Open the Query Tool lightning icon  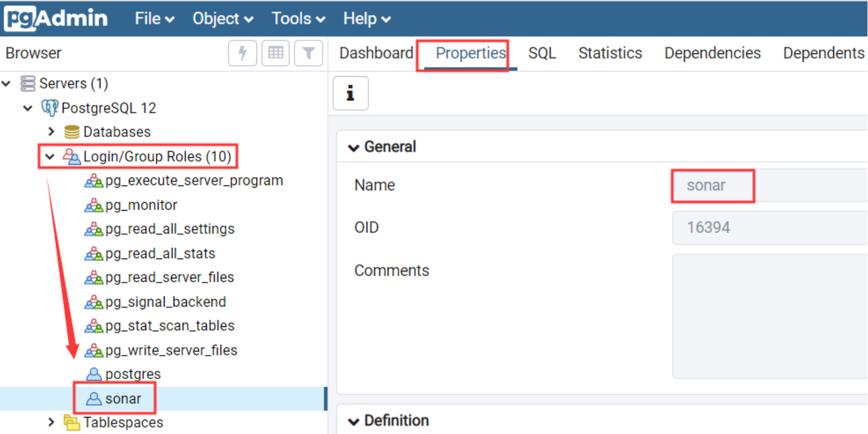(x=243, y=53)
